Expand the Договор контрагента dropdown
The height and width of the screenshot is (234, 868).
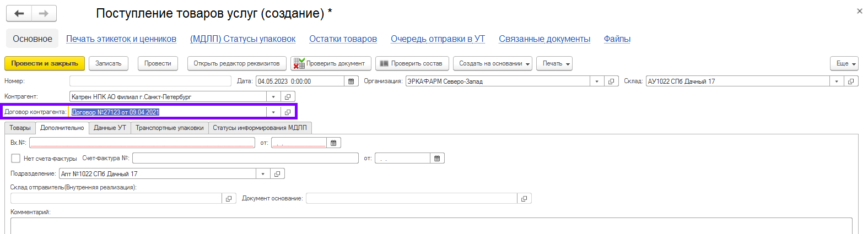click(x=273, y=112)
